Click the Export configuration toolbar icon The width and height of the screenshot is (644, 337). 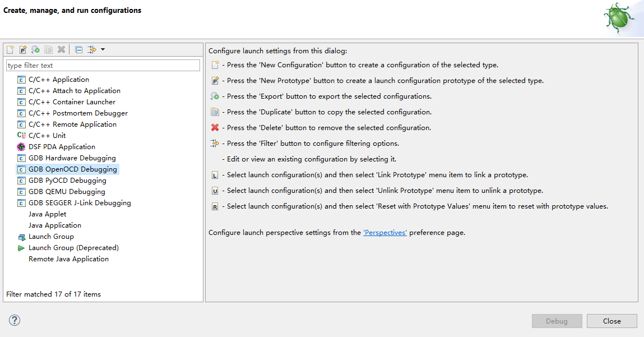pos(35,50)
